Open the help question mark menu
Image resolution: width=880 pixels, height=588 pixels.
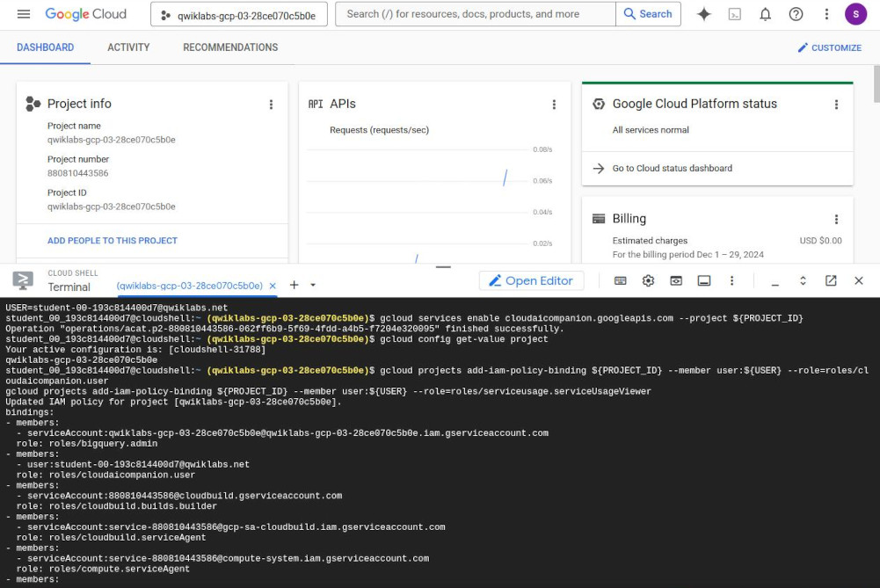click(x=796, y=15)
